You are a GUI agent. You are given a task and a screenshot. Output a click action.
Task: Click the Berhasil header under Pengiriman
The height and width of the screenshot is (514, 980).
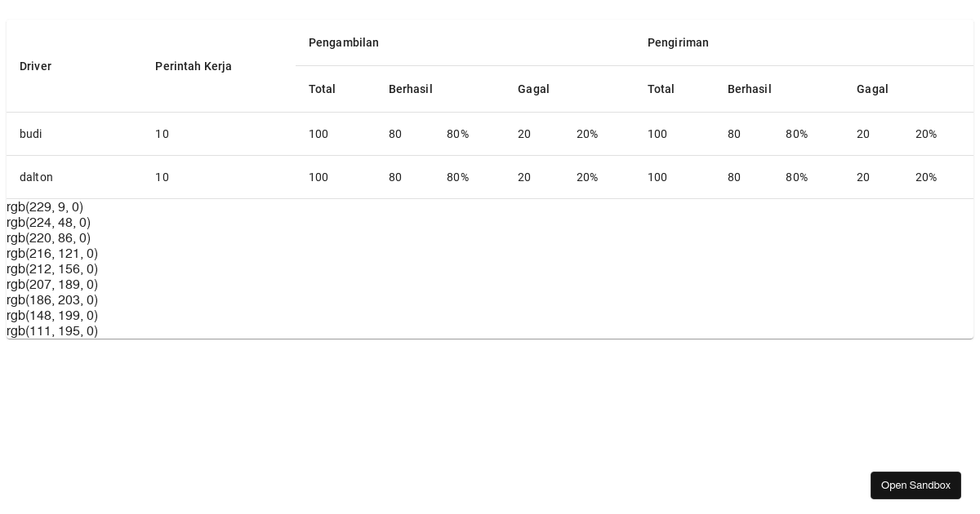(749, 89)
